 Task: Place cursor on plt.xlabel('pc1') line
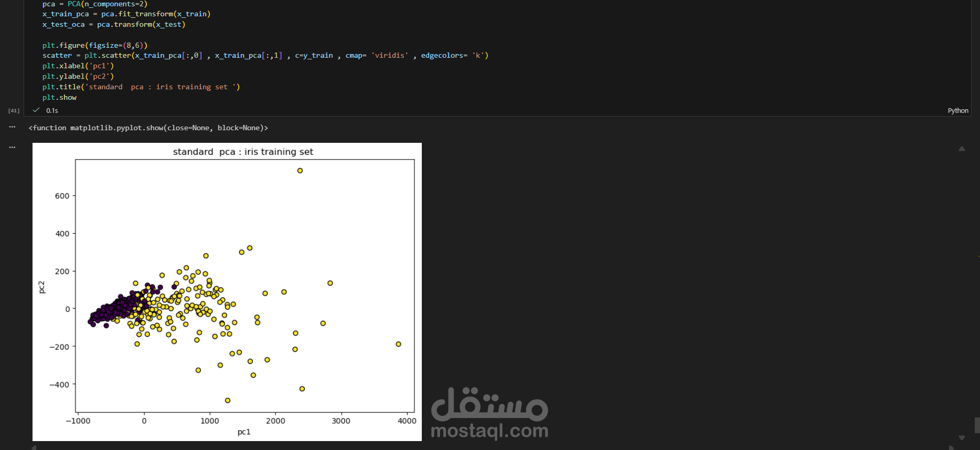[x=78, y=66]
